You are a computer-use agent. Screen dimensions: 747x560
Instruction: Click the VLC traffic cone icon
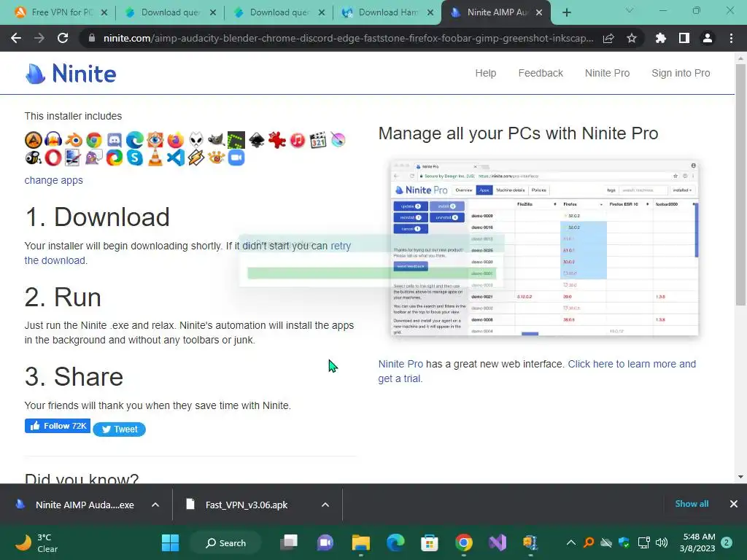155,157
